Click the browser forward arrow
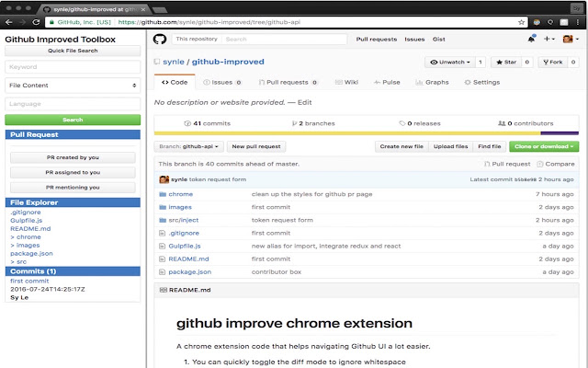Screen dimensions: 588x368 (22, 22)
